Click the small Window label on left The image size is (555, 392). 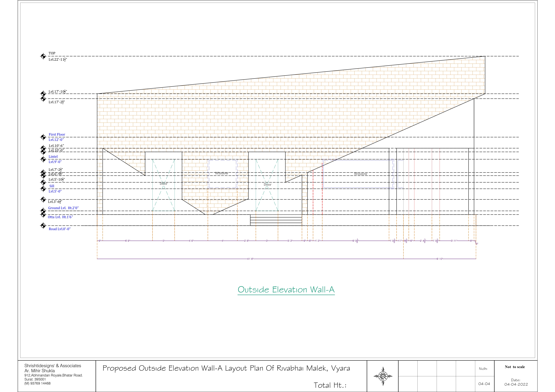tap(221, 173)
